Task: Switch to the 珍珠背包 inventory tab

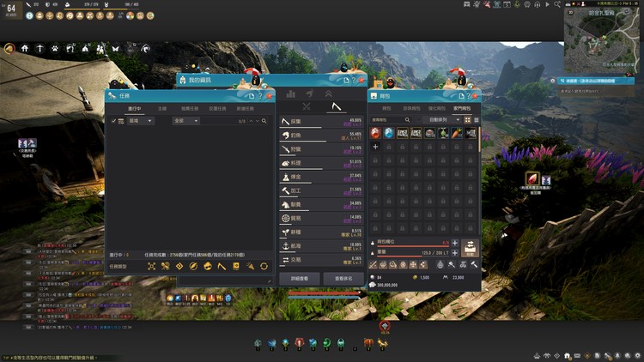Action: [411, 108]
